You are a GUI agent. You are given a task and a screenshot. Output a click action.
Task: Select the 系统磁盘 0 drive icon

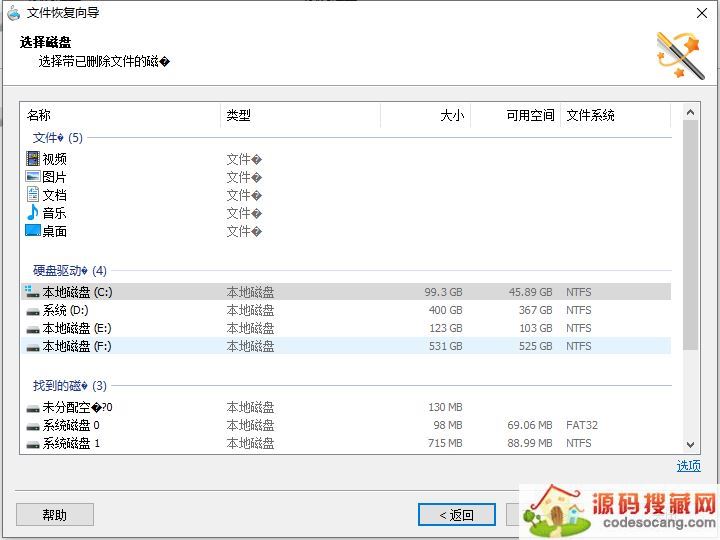point(33,426)
